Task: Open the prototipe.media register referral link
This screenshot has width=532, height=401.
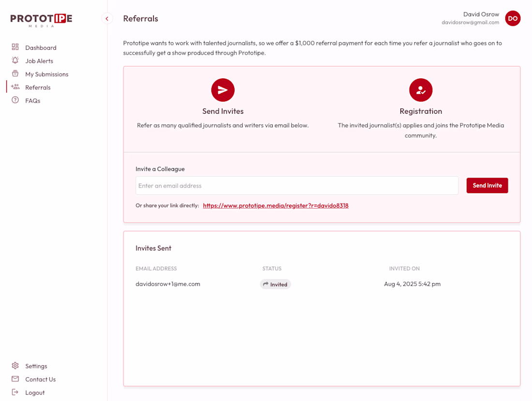Action: (x=276, y=206)
